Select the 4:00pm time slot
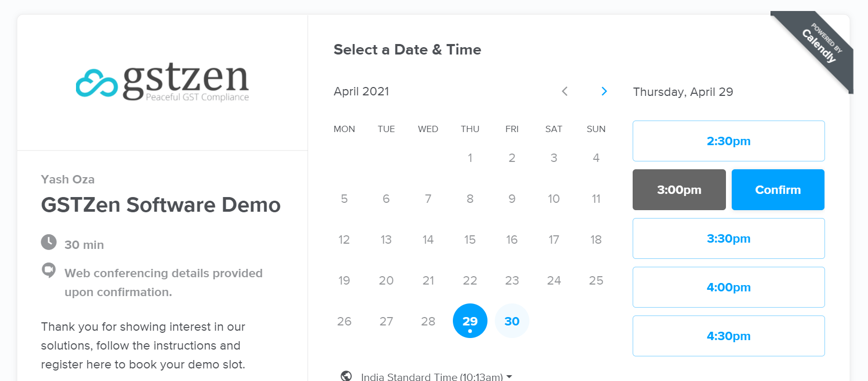The height and width of the screenshot is (381, 868). click(728, 287)
